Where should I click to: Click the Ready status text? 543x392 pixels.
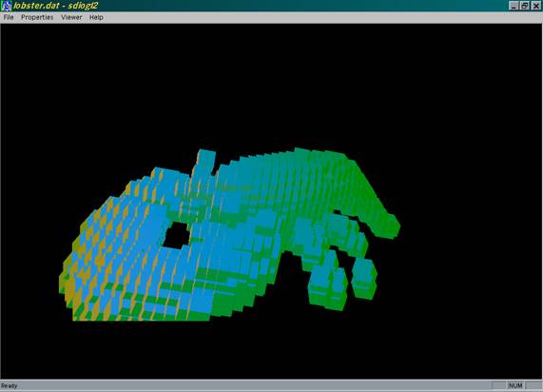point(10,385)
